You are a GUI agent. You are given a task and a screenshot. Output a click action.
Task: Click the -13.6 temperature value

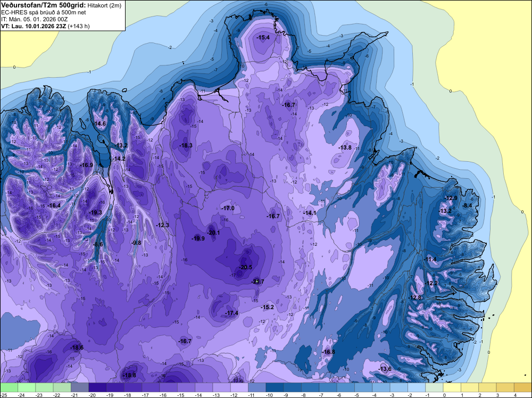(x=385, y=369)
